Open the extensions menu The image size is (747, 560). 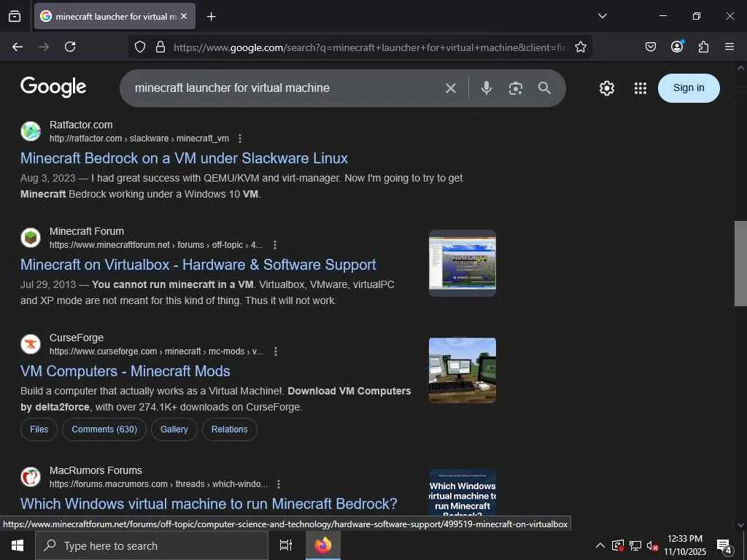(x=703, y=47)
